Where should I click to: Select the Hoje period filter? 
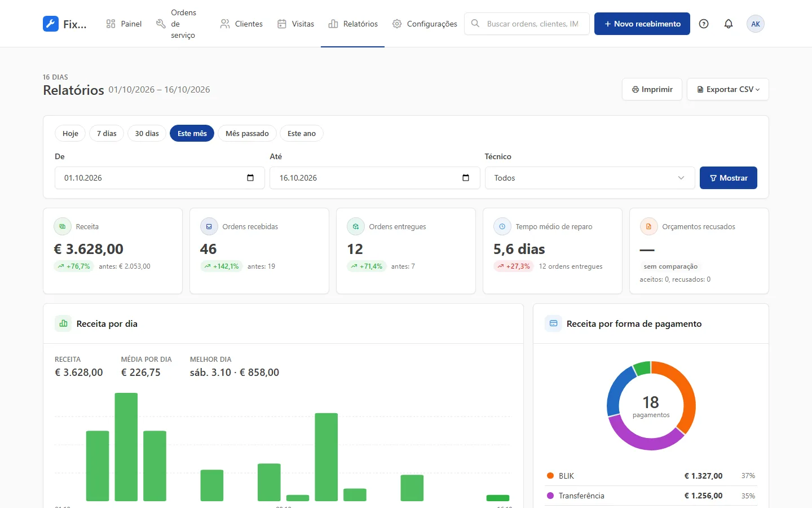coord(70,133)
